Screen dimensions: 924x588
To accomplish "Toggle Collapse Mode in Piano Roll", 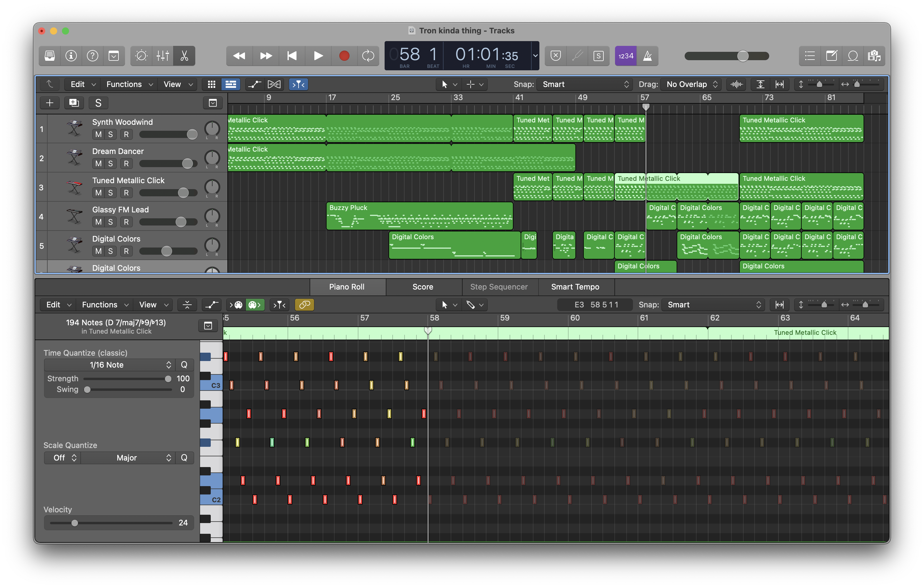I will pyautogui.click(x=187, y=304).
